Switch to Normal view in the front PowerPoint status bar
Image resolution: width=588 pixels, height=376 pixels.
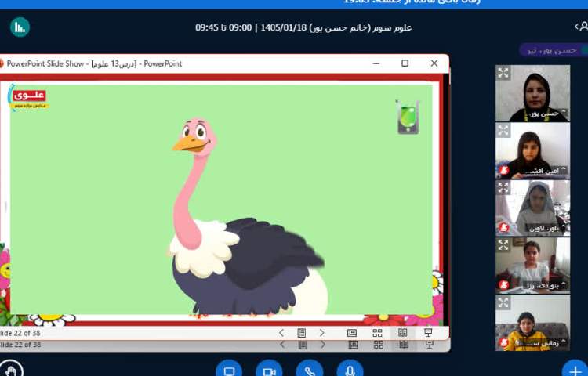click(x=352, y=333)
